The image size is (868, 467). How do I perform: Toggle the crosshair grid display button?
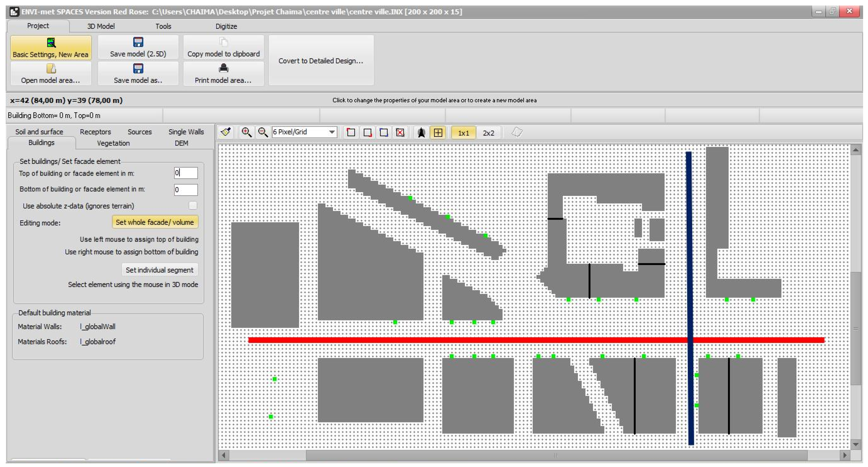click(438, 132)
